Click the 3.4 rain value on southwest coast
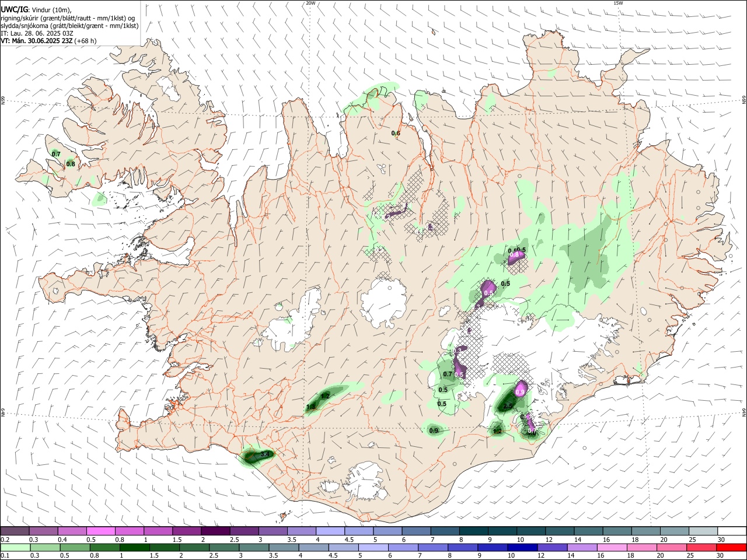The height and width of the screenshot is (560, 747). coord(264,454)
